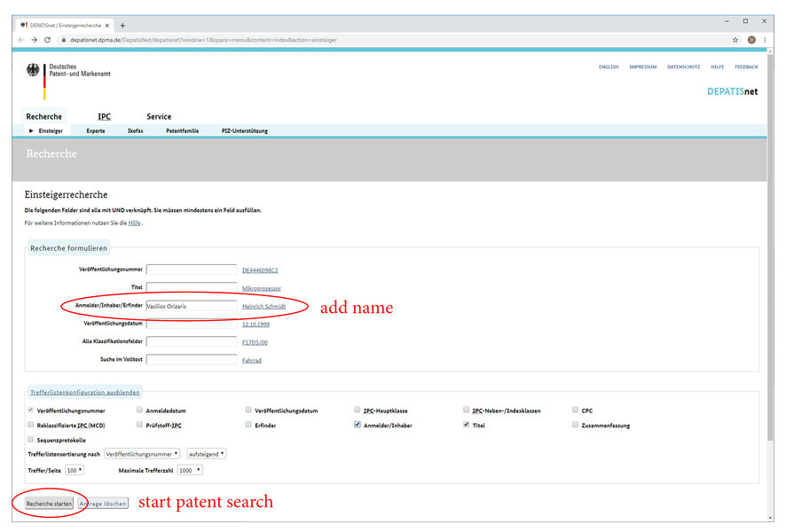Select PIZ-Unterstützung tab
Viewport: 786px width, 532px height.
tap(245, 130)
